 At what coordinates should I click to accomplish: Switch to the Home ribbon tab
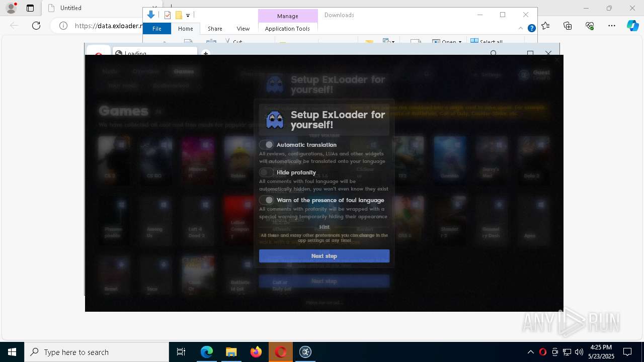186,29
